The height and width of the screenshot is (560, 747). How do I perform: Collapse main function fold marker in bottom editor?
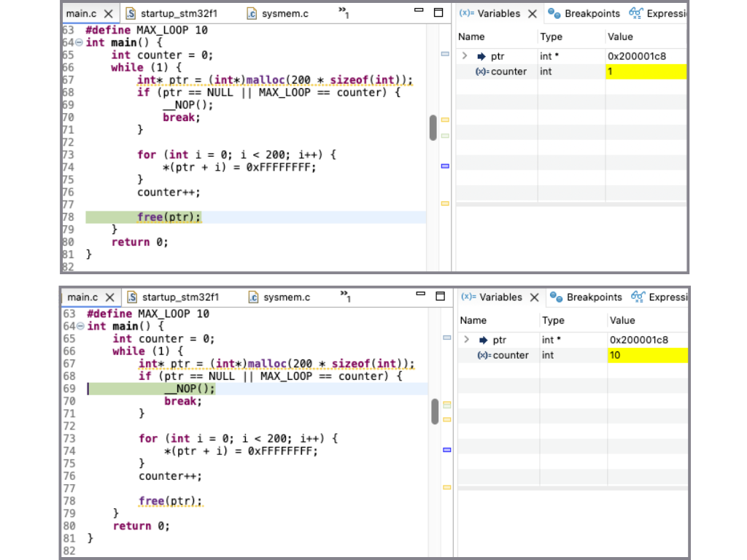pyautogui.click(x=80, y=326)
